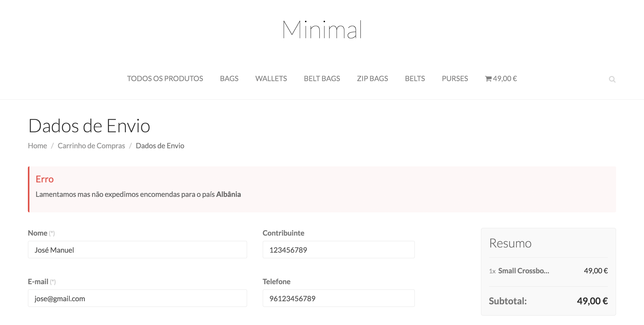Open TODOS OS PRODUTOS menu item

pos(165,79)
